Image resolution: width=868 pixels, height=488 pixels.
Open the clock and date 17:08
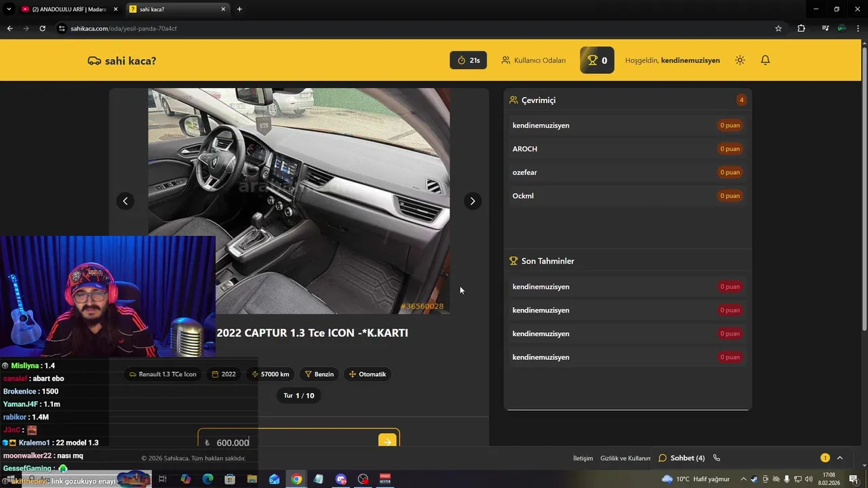click(x=829, y=479)
